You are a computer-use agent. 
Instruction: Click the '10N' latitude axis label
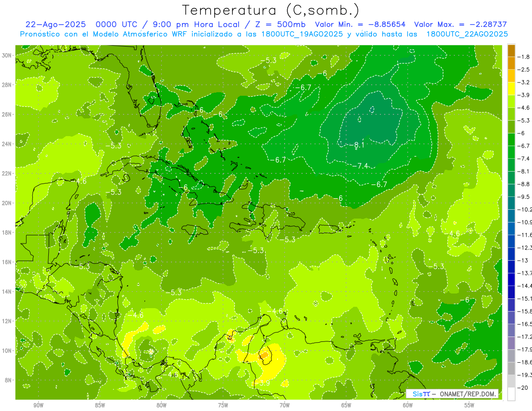point(7,350)
